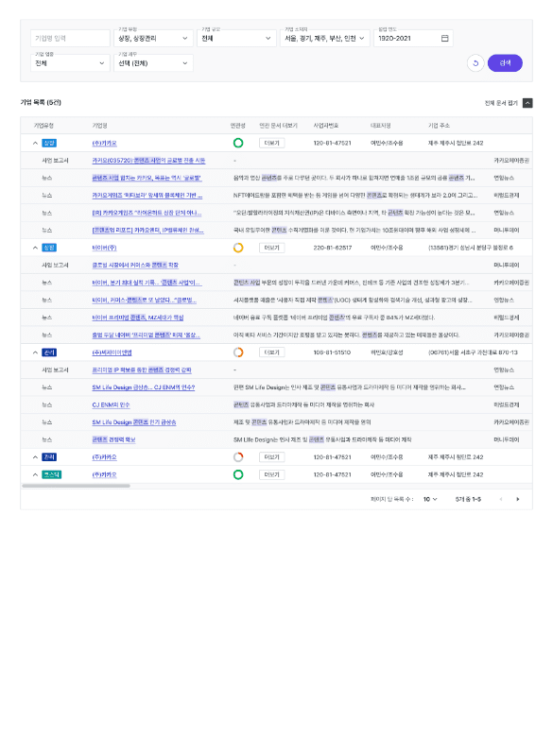Open the 기업 규모 dropdown showing 전체

coord(236,38)
